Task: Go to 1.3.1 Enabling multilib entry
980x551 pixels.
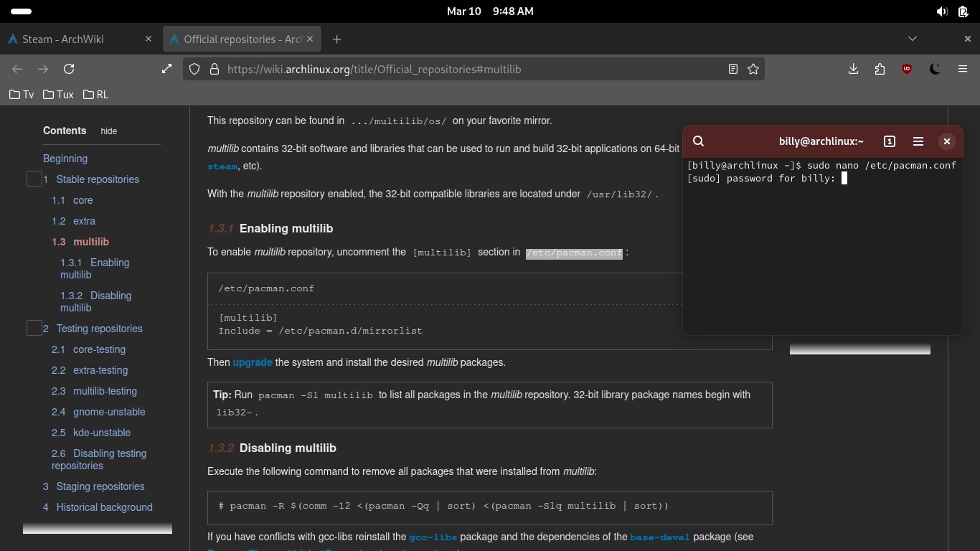Action: 95,268
